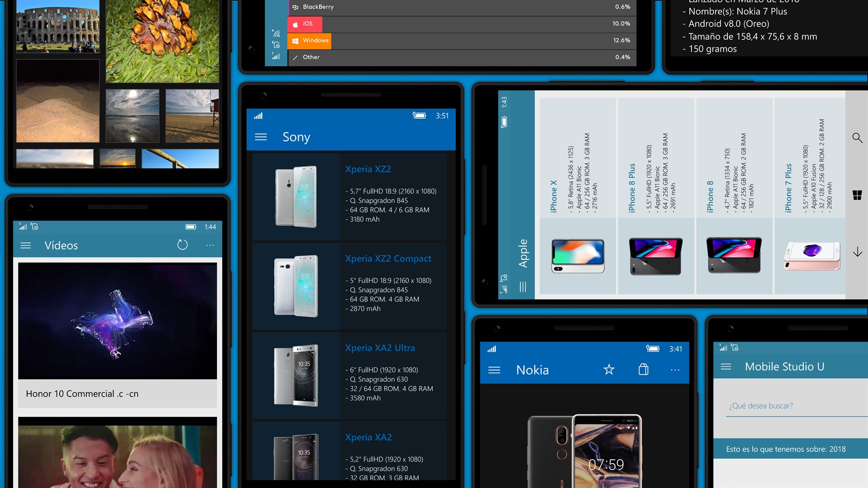Click the search magnifier in the Apple screen
Image resolution: width=868 pixels, height=488 pixels.
tap(857, 138)
